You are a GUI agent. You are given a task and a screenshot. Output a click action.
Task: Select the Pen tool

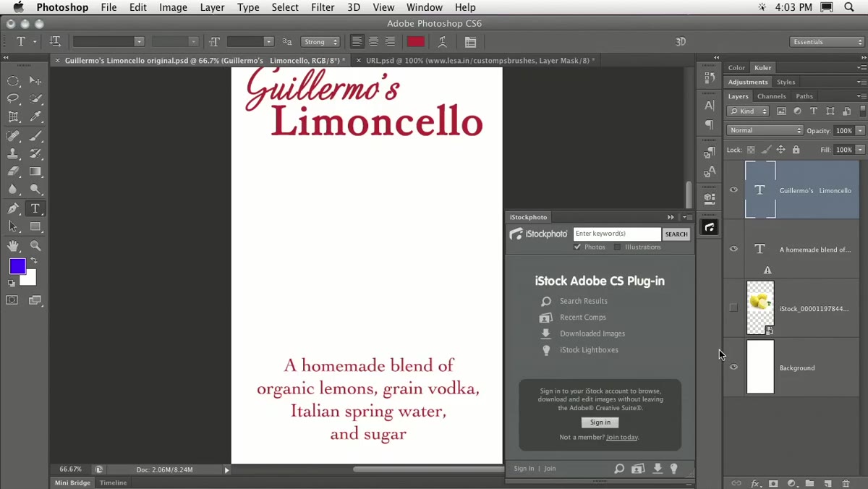coord(13,208)
